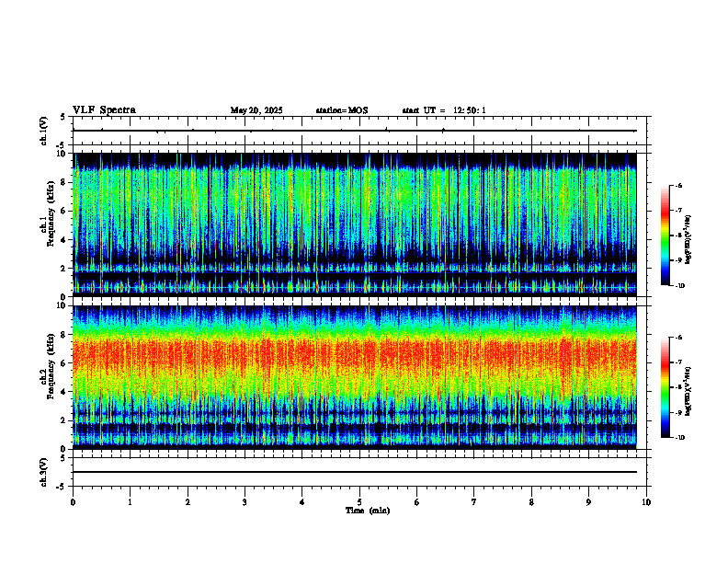This screenshot has height=563, width=728.
Task: Click the "ch.1(V)" axis label
Action: pos(44,131)
